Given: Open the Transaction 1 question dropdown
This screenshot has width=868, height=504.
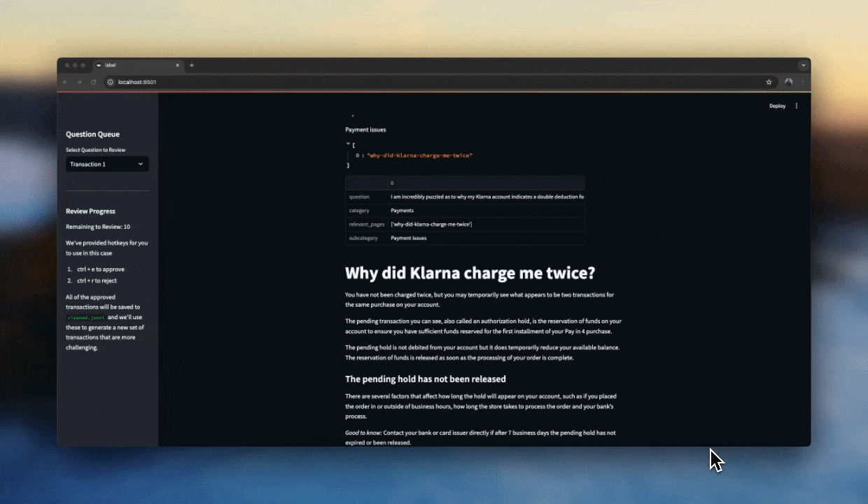Looking at the screenshot, I should 107,164.
